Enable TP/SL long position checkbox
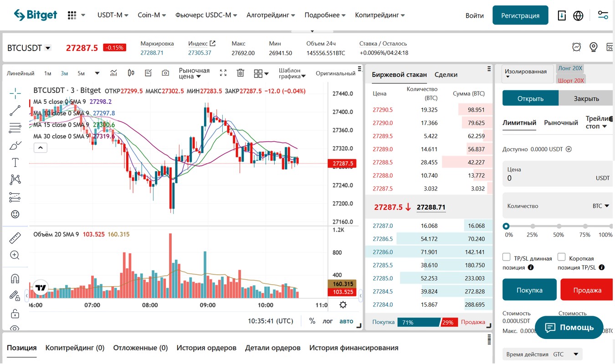 point(506,257)
